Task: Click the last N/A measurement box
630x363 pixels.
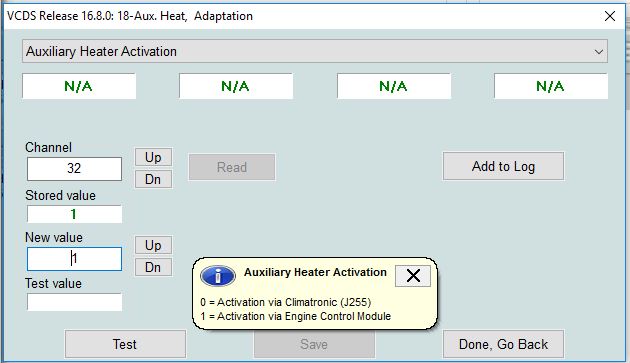Action: (x=550, y=86)
